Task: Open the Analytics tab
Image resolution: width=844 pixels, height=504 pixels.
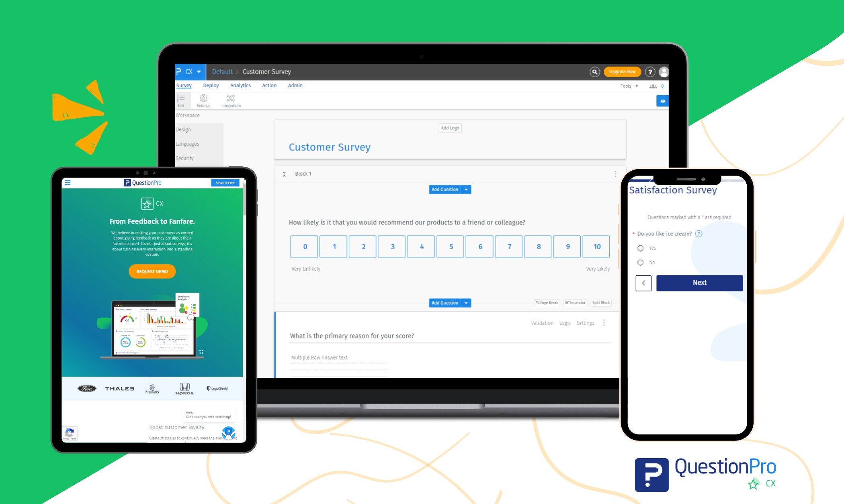Action: click(x=240, y=85)
